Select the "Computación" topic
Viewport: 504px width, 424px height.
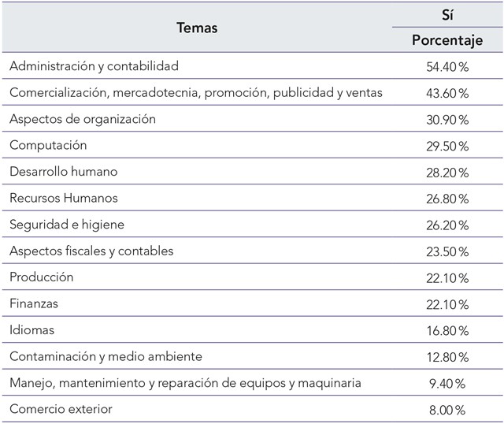point(48,146)
